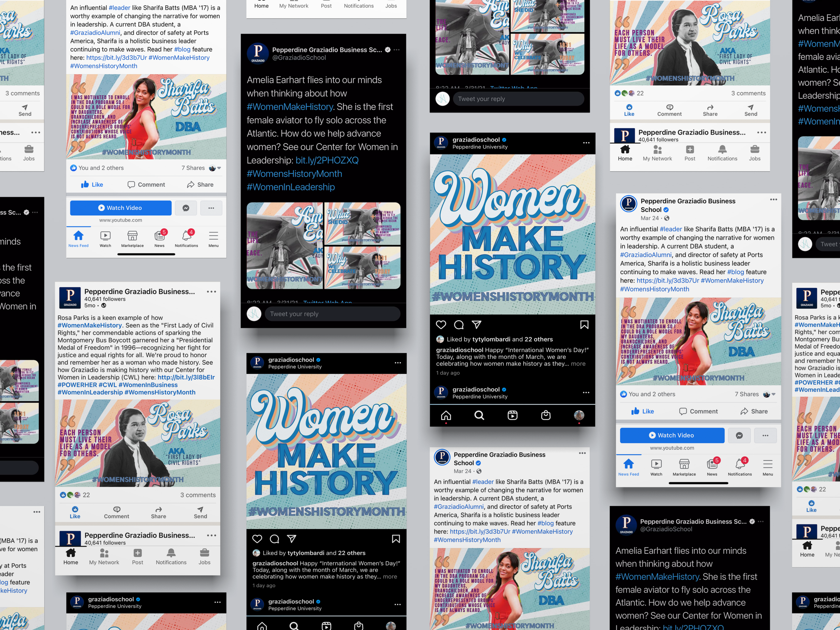Image resolution: width=840 pixels, height=630 pixels.
Task: Open reaction dropdown beside 7 Shares, top-left Facebook card
Action: (215, 168)
